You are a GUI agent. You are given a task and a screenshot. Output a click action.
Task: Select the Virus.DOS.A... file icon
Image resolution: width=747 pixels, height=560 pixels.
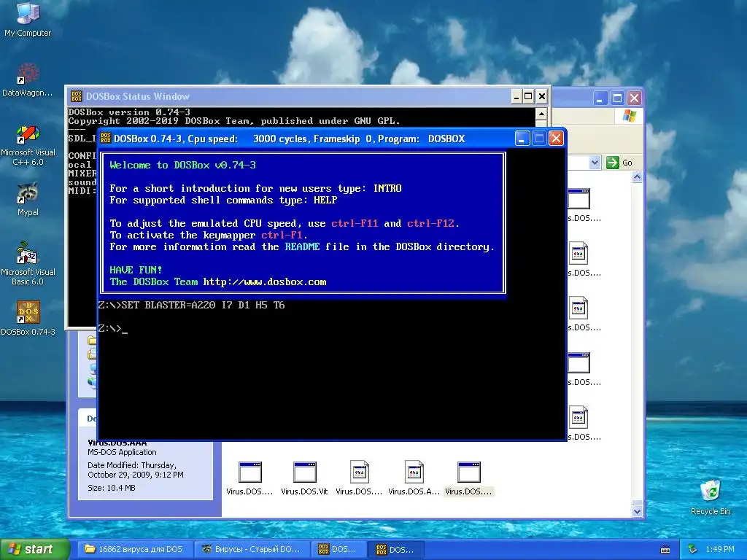point(414,478)
